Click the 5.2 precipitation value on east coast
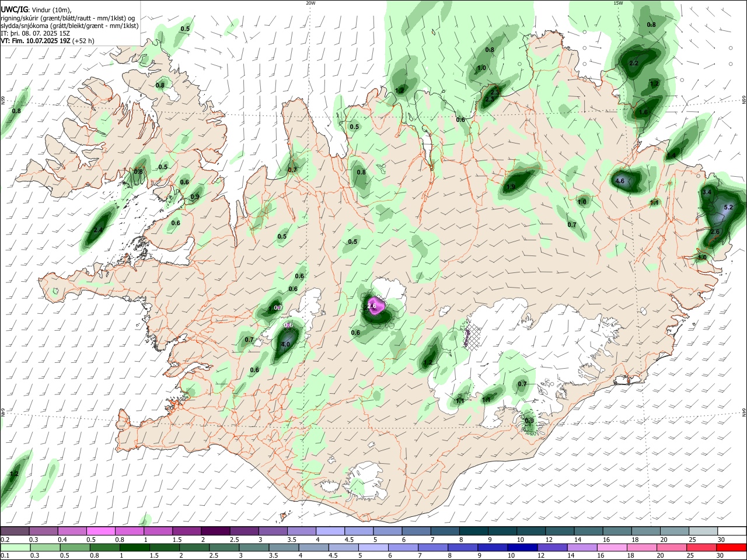The height and width of the screenshot is (560, 747). click(728, 207)
